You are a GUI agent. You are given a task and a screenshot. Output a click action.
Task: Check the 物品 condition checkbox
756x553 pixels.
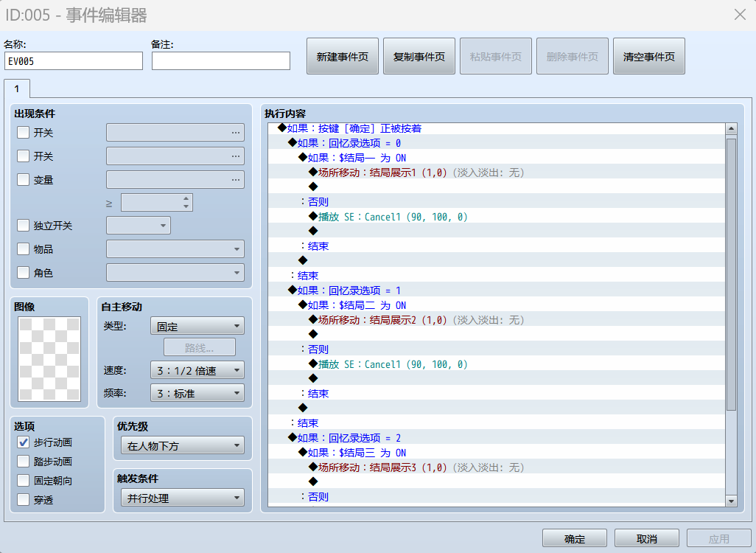23,249
